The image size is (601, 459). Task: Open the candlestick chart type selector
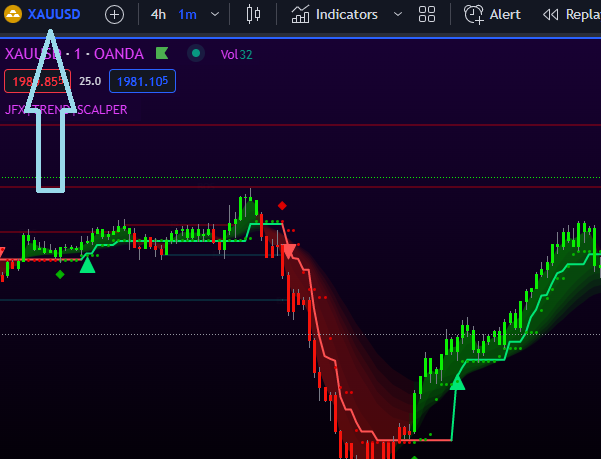(x=252, y=15)
